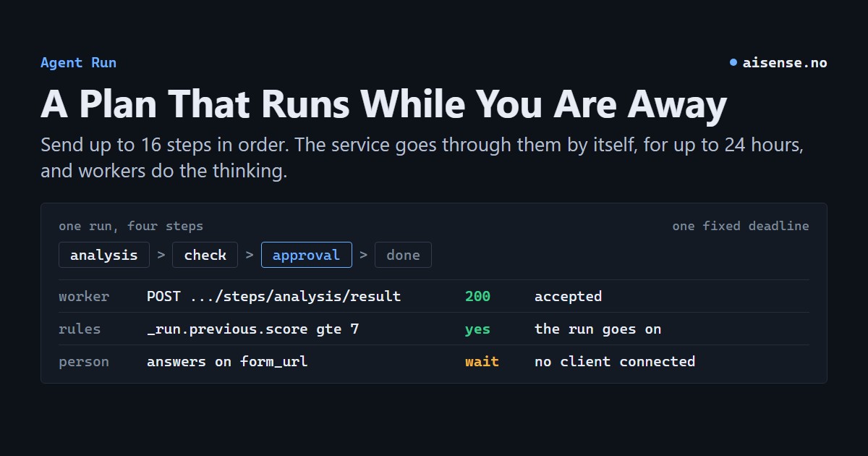Click the arrow between check and approval
This screenshot has height=456, width=868.
(x=250, y=255)
